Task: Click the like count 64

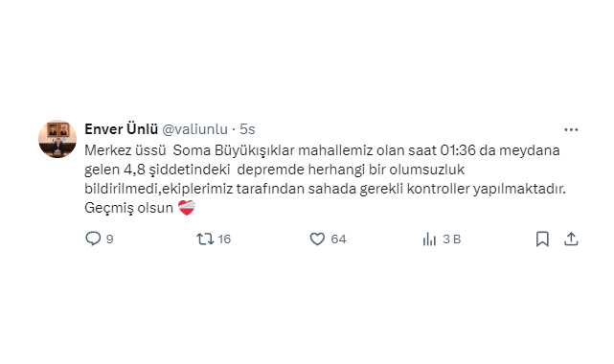Action: point(338,239)
